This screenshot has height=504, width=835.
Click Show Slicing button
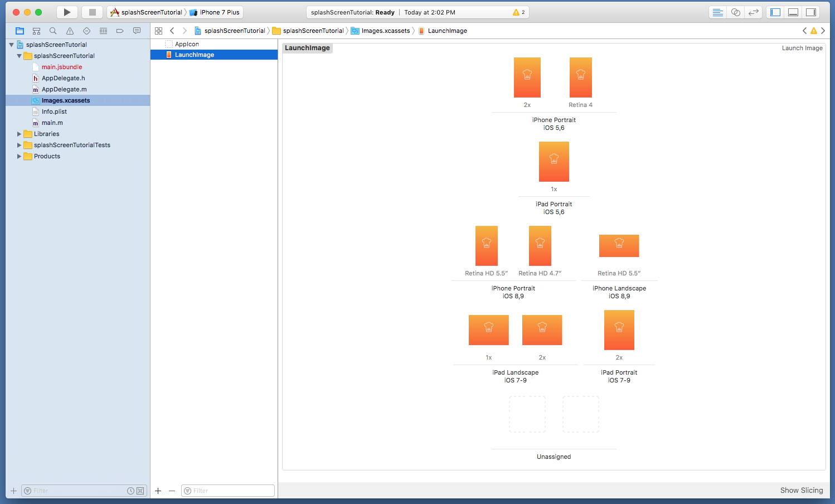tap(801, 490)
